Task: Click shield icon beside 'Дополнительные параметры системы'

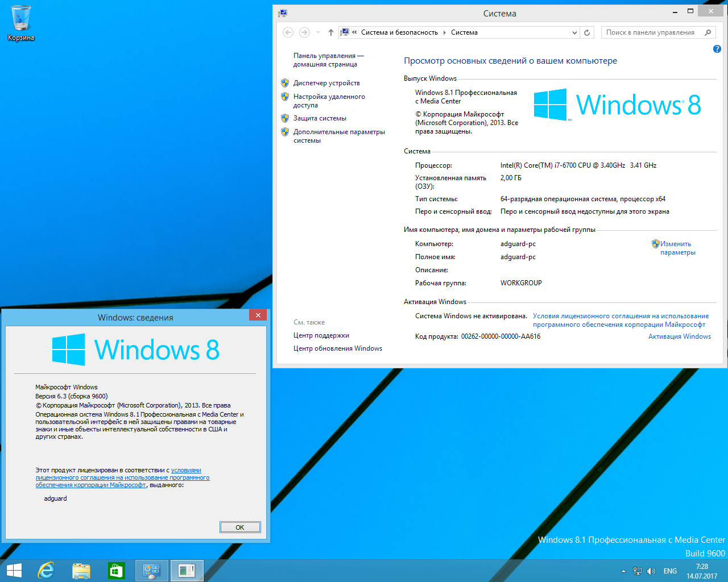Action: [285, 132]
